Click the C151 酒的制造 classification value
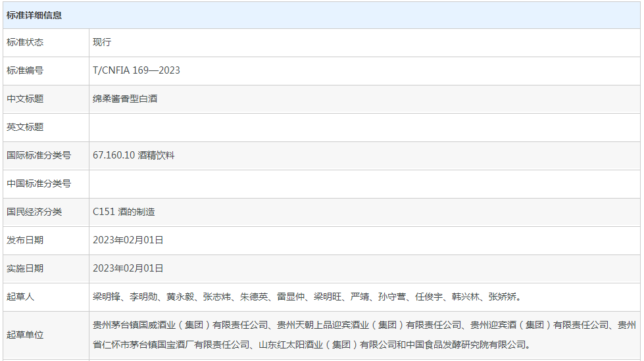 pos(124,212)
